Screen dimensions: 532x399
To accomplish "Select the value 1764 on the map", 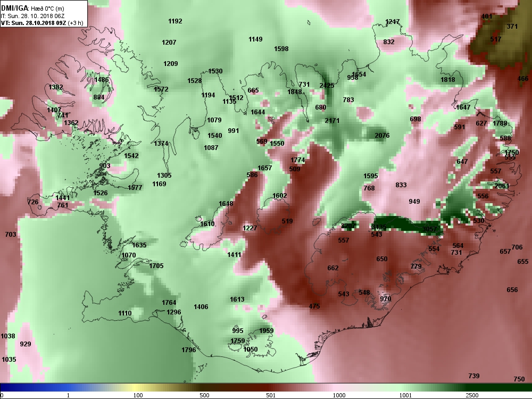I will 169,303.
